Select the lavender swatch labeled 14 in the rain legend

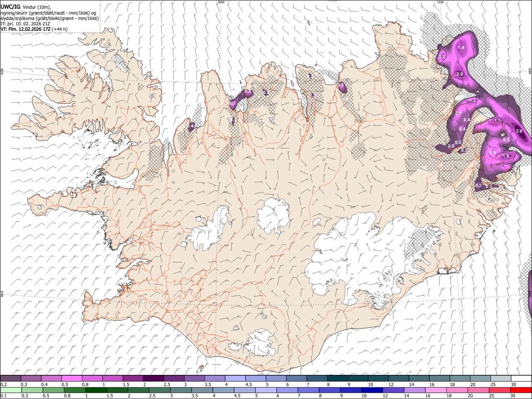(x=415, y=390)
